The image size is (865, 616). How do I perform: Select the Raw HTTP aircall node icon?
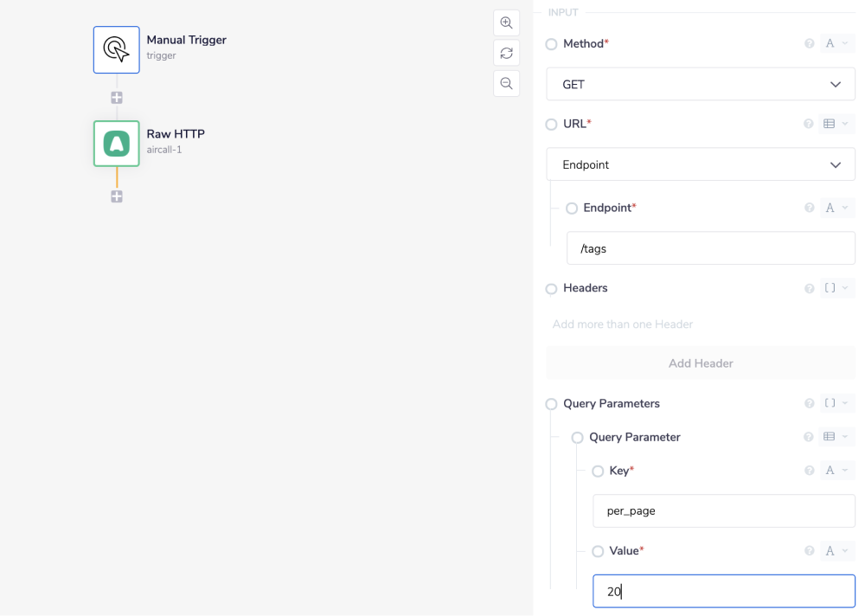coord(117,144)
